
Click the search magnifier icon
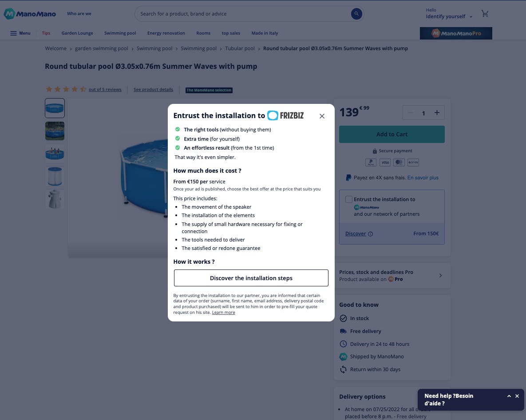click(x=356, y=14)
